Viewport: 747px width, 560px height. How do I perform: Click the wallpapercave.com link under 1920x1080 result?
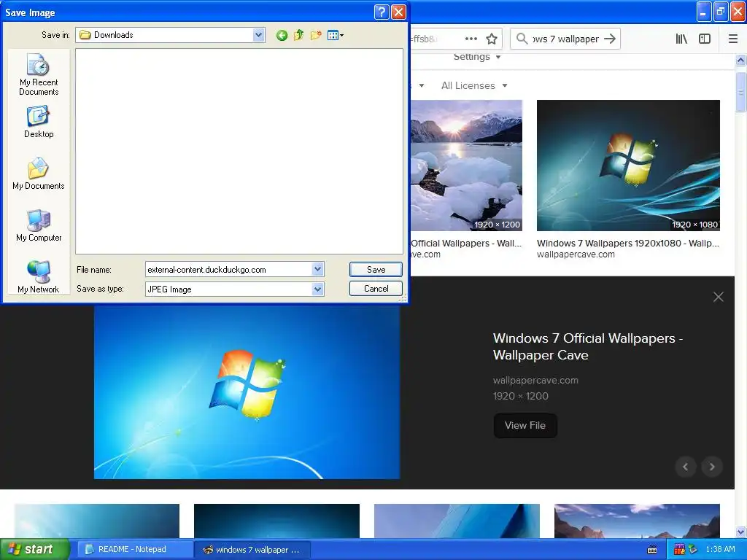pyautogui.click(x=576, y=254)
